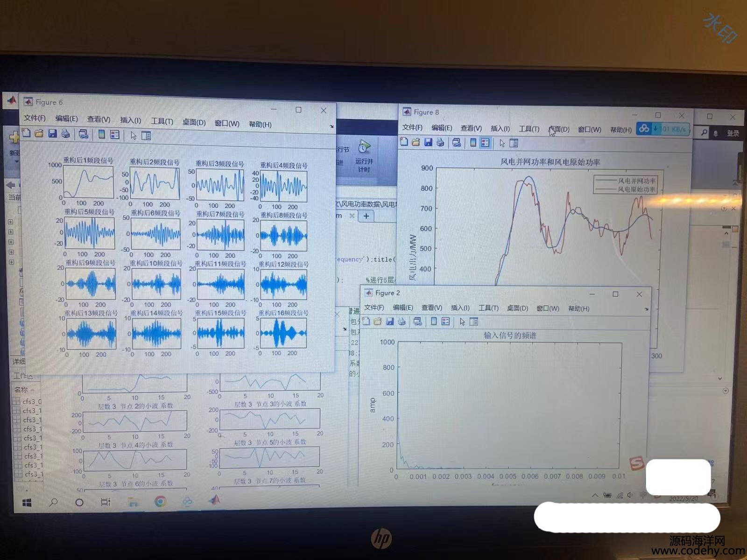Viewport: 747px width, 560px height.
Task: Expand the first plus node in left tree
Action: (10, 222)
